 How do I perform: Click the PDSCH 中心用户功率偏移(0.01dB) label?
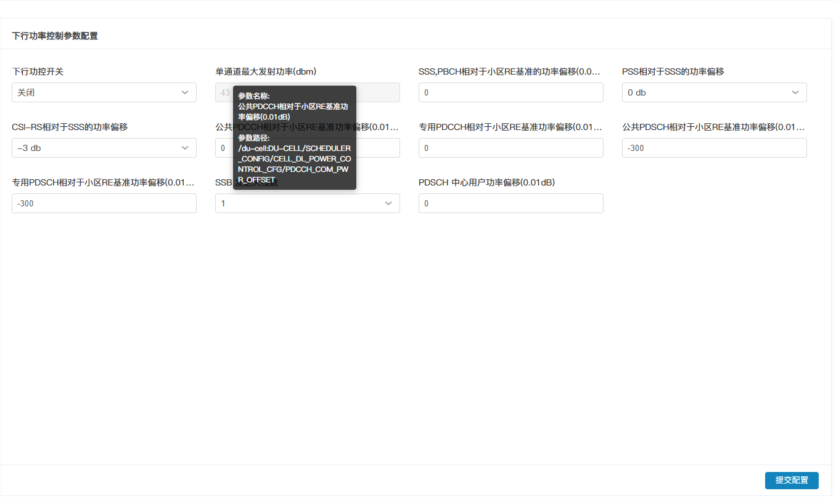[x=486, y=182]
